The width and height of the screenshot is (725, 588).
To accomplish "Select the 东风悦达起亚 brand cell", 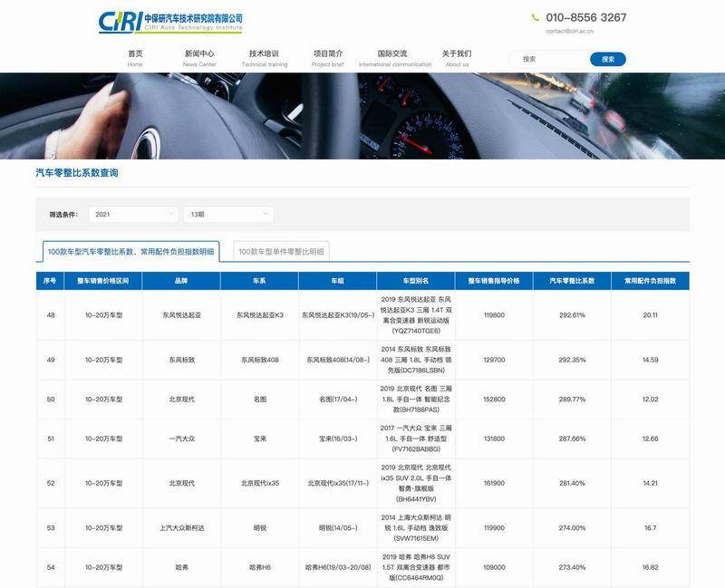I will tap(182, 315).
